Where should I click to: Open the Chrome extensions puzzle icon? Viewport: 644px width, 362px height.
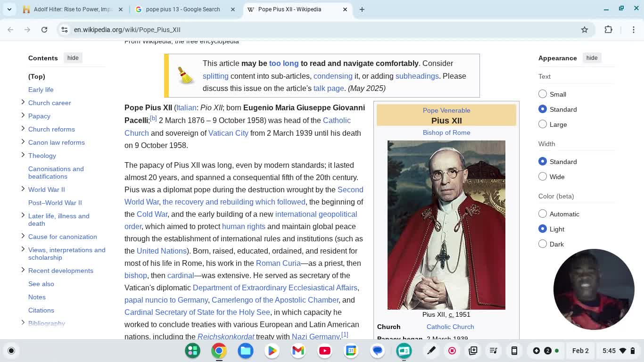[609, 29]
